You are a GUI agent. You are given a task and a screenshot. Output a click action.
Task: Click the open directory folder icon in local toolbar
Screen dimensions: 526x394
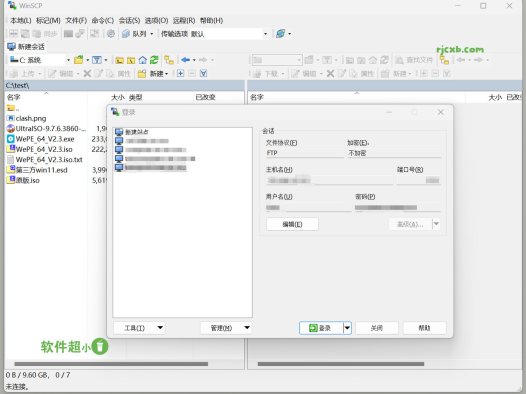pos(78,60)
